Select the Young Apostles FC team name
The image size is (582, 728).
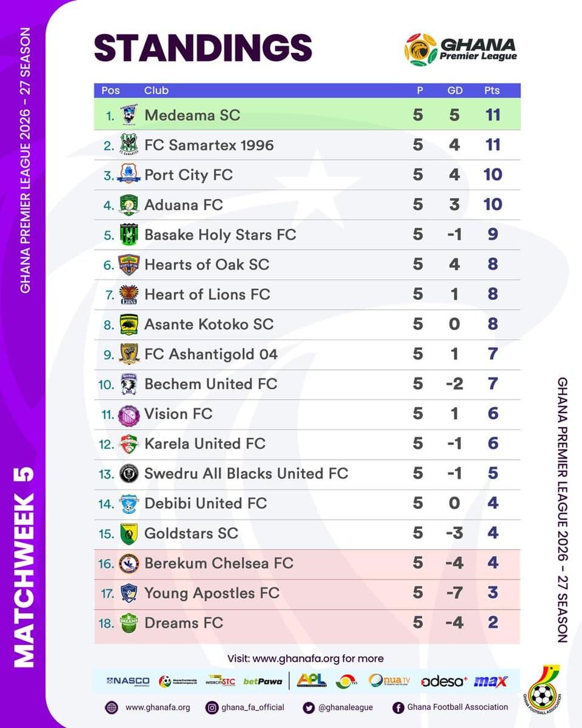coord(212,593)
